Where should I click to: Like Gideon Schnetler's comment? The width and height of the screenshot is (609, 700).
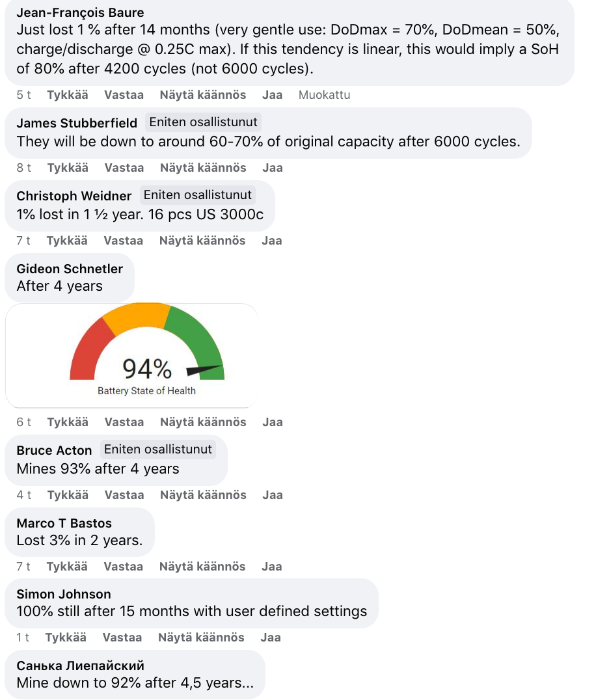click(x=67, y=422)
